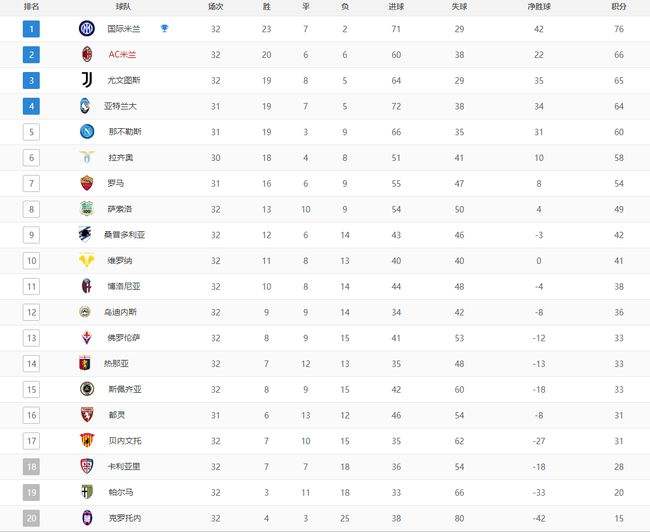650x532 pixels.
Task: Click the Sampdoria club crest
Action: pyautogui.click(x=85, y=235)
